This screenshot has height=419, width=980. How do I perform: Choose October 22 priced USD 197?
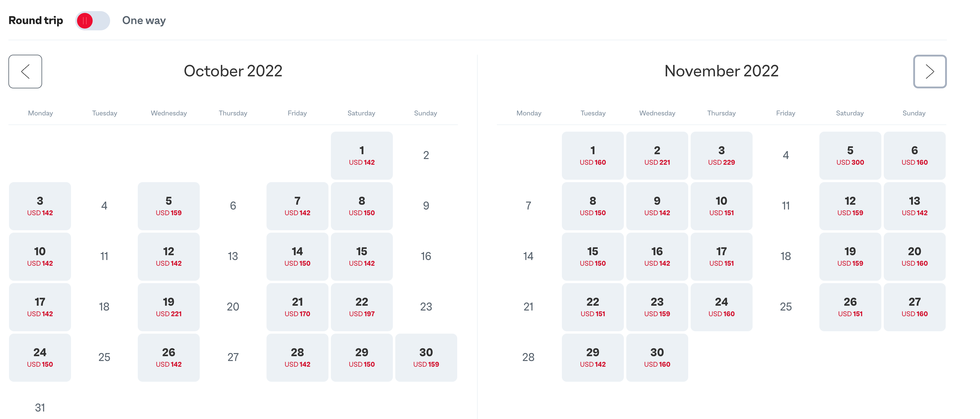[x=362, y=307]
